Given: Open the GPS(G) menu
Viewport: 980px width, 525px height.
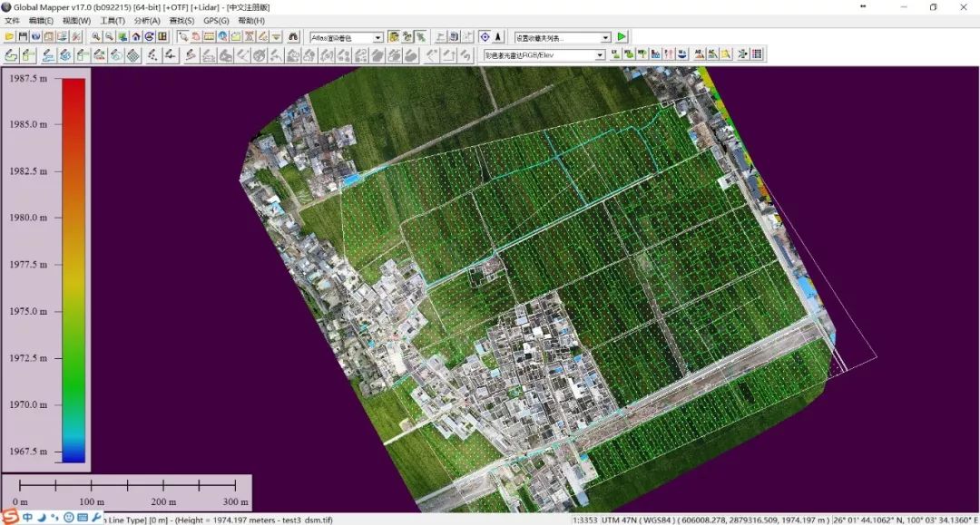Looking at the screenshot, I should coord(216,20).
